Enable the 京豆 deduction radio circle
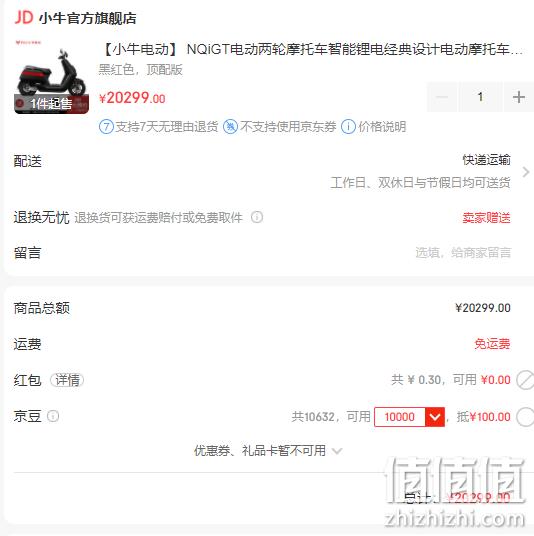The width and height of the screenshot is (534, 536). [525, 417]
